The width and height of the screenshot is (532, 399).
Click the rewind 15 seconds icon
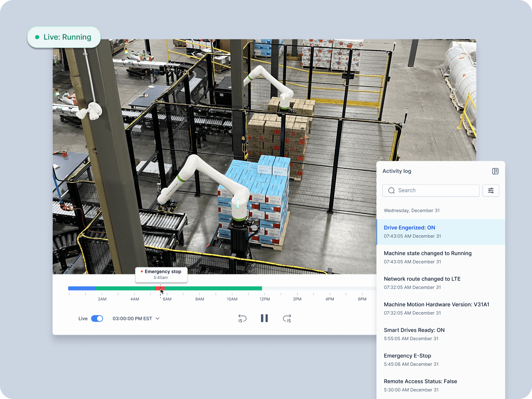pyautogui.click(x=242, y=319)
